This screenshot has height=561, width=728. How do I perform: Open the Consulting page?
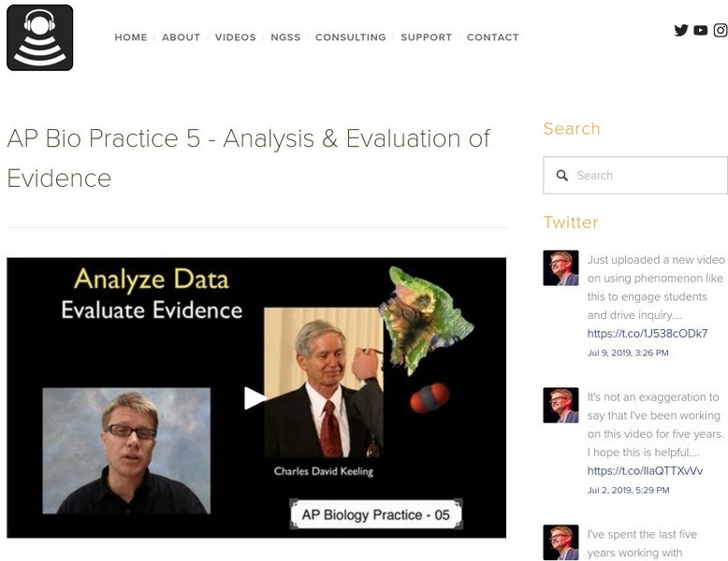tap(350, 37)
